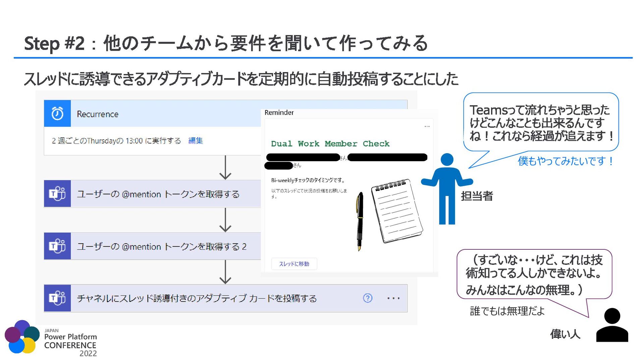Click the Dual Work Member Check heading
The height and width of the screenshot is (362, 644).
click(x=330, y=144)
